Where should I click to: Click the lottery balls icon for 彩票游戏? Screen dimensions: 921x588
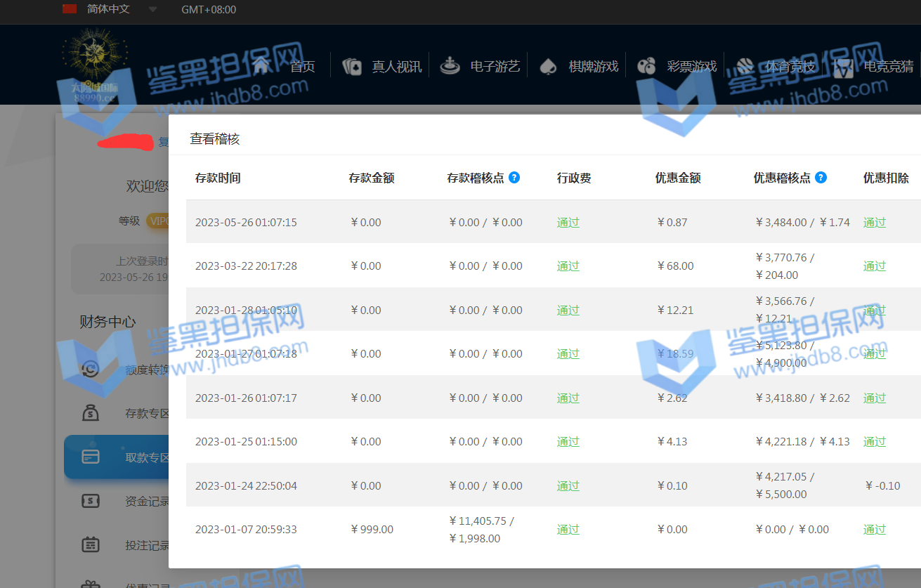coord(646,66)
